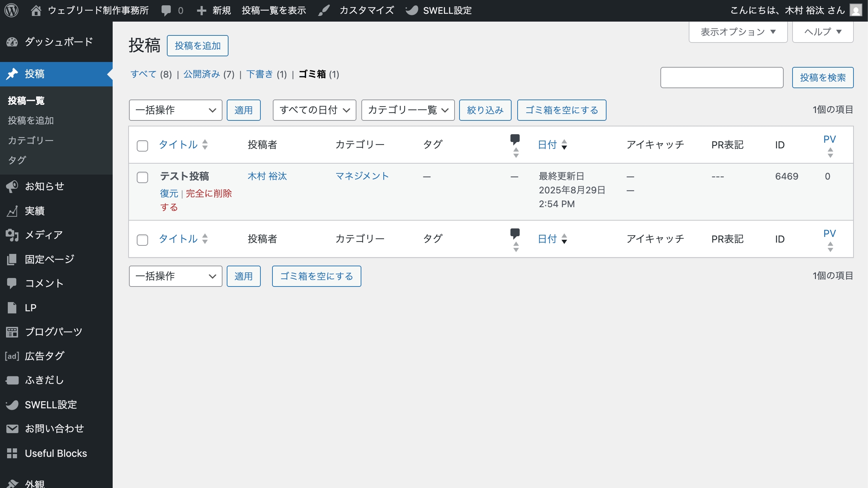Open the 一括操作 bulk actions dropdown

(x=175, y=110)
